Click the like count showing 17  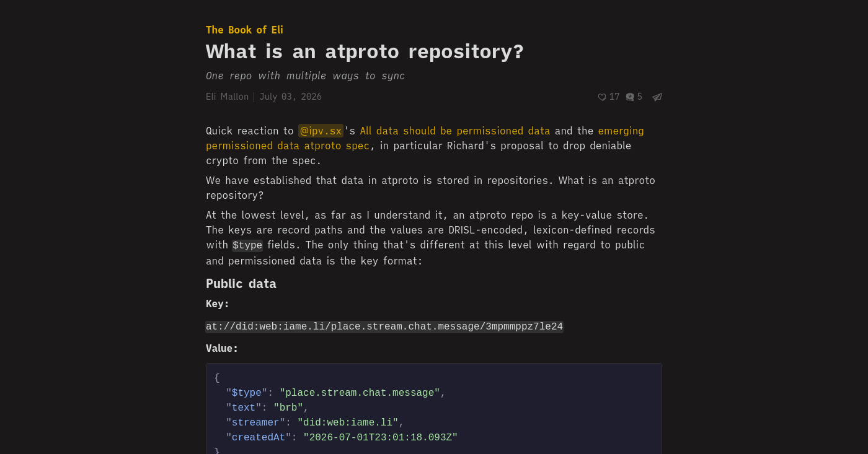(x=614, y=97)
